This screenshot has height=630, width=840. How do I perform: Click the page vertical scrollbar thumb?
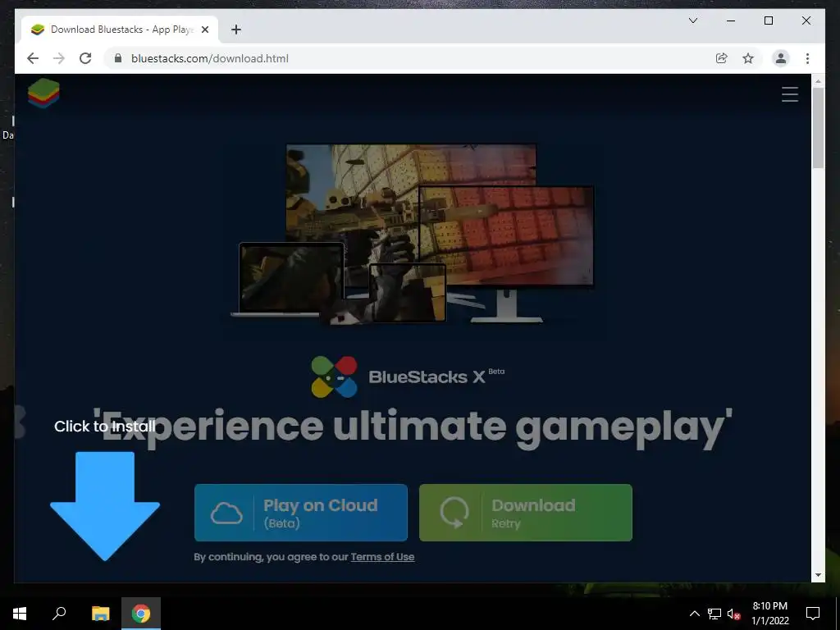pyautogui.click(x=818, y=127)
